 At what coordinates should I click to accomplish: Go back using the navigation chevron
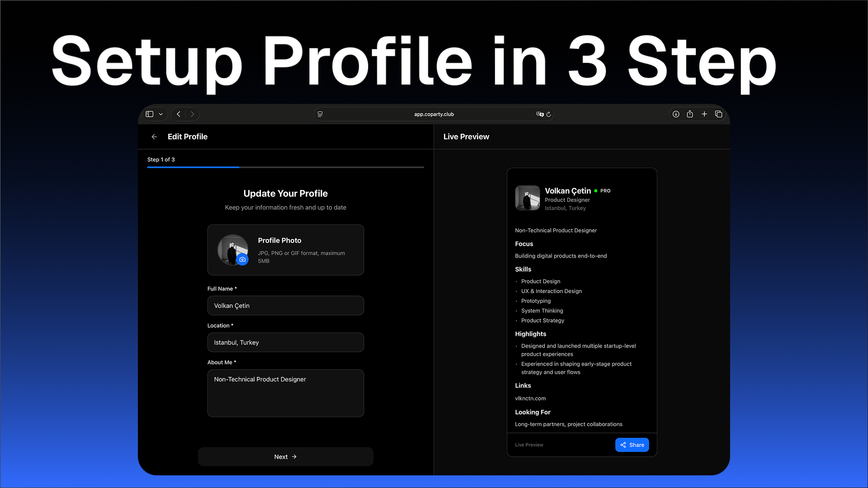(x=178, y=114)
